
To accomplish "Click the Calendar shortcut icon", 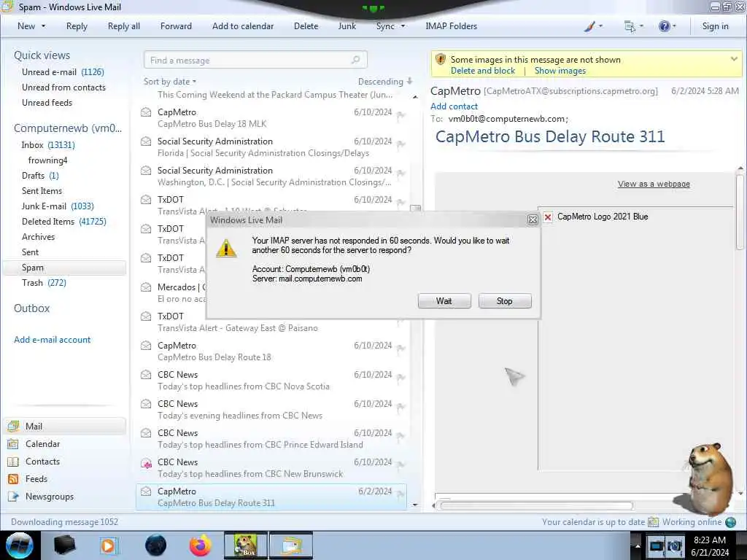I will (13, 444).
